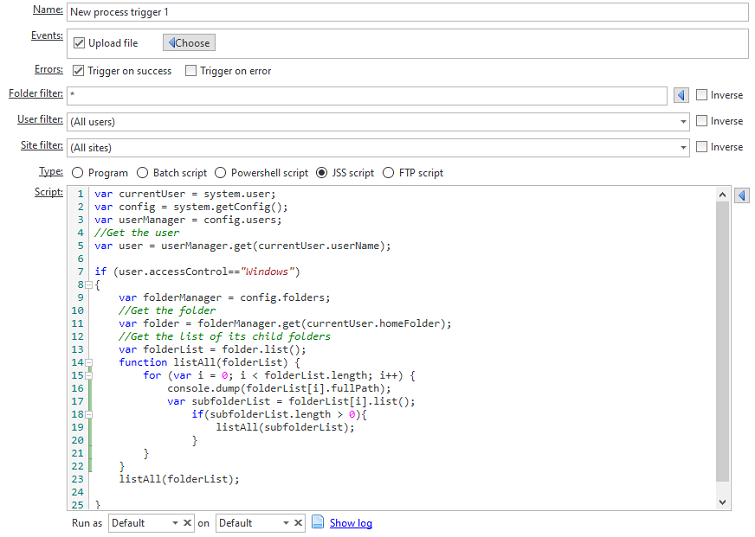This screenshot has height=537, width=755.
Task: Click the script scrollbar down arrow
Action: (722, 502)
